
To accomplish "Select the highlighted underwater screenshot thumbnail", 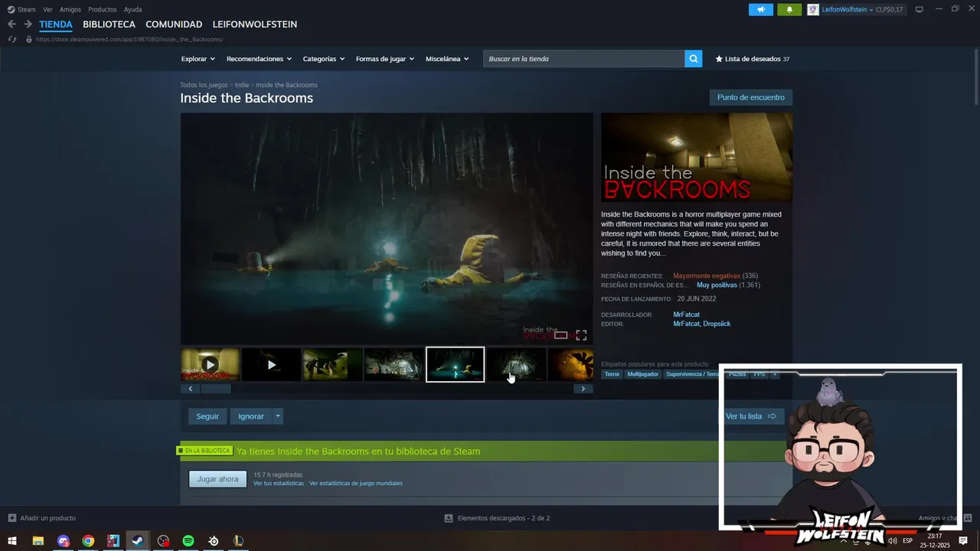I will click(x=455, y=364).
